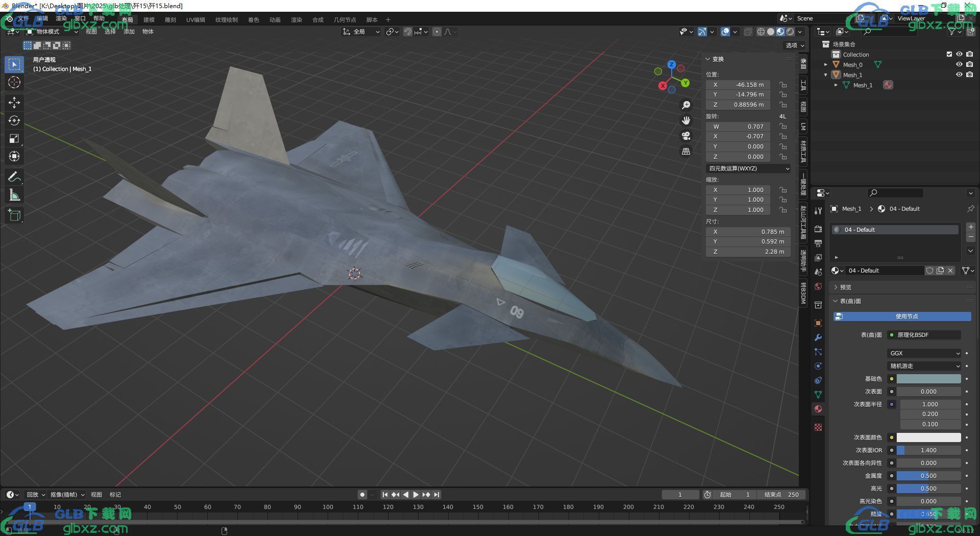
Task: Choose the Move tool
Action: [14, 103]
